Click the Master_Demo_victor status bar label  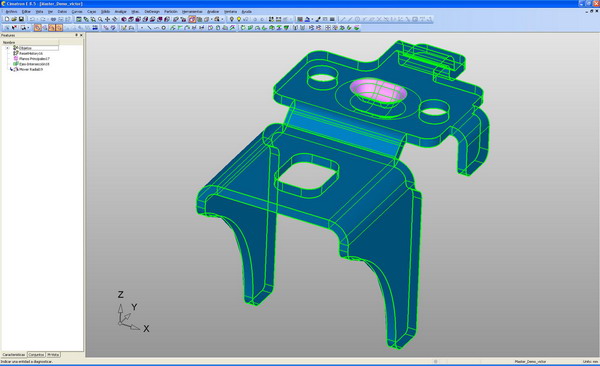(x=530, y=361)
